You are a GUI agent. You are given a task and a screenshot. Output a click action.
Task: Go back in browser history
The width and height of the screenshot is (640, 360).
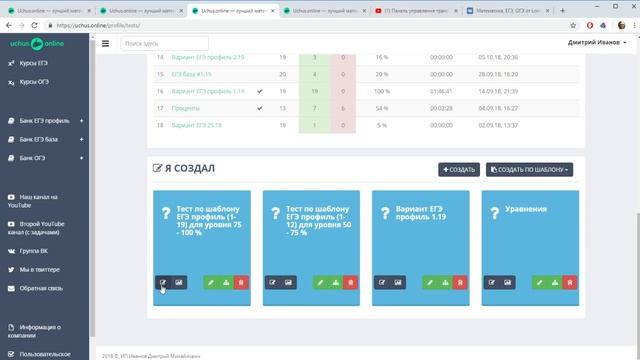click(9, 25)
